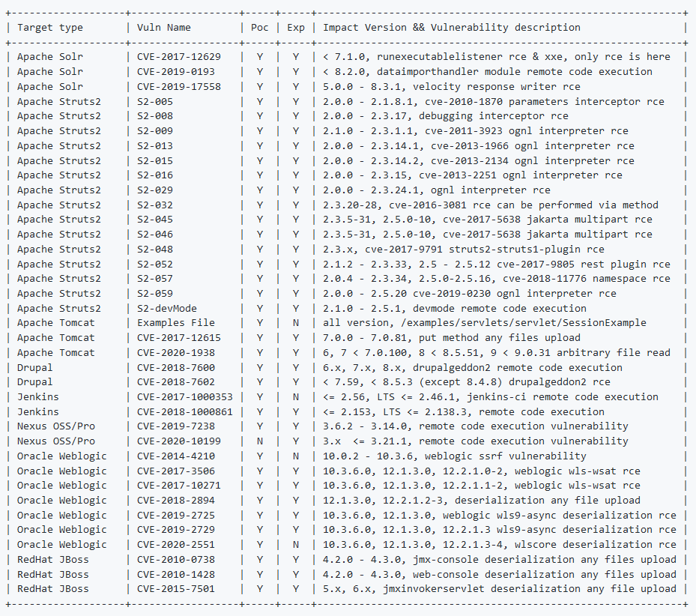Screen dimensions: 696x616
Task: Select the S2-048 cell
Action: (155, 250)
